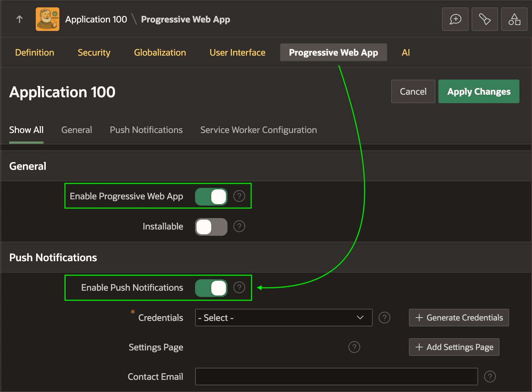This screenshot has width=532, height=392.
Task: Open the shared components shapes icon
Action: 514,19
